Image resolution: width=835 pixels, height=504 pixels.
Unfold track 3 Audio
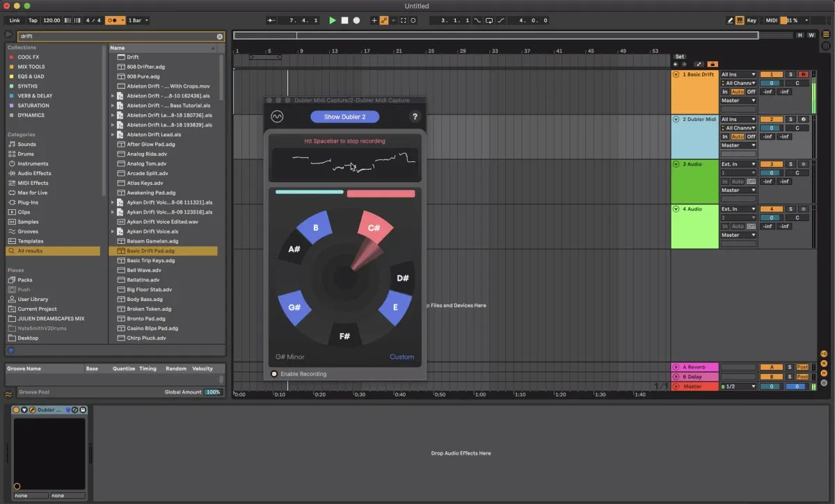[676, 164]
